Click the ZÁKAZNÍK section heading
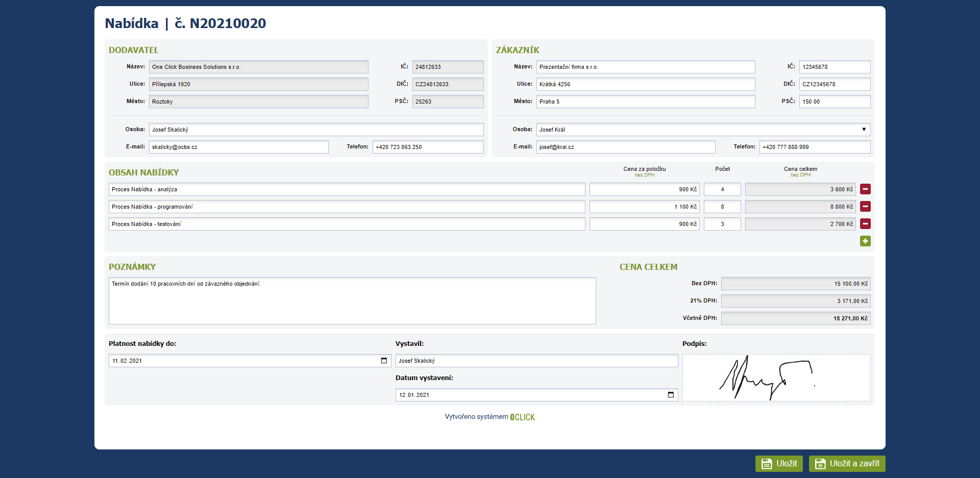This screenshot has width=980, height=478. point(518,50)
